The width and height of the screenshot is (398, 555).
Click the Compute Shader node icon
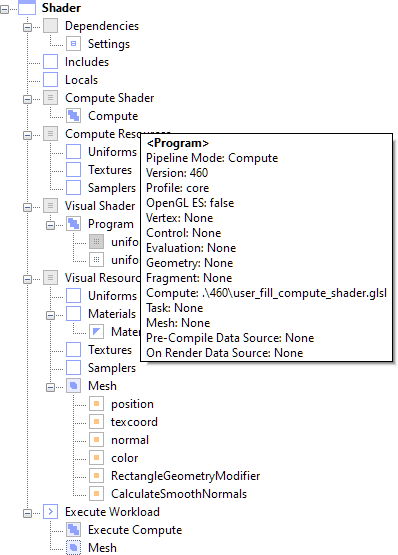(x=51, y=98)
